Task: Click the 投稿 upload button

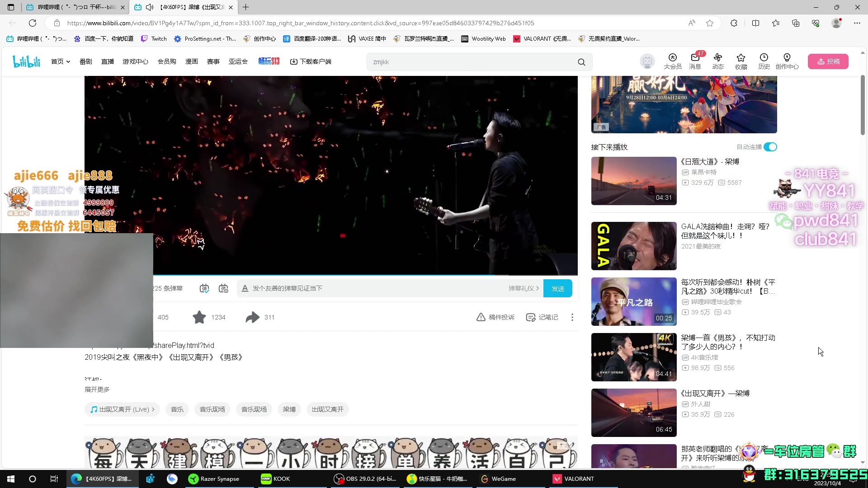Action: (828, 61)
